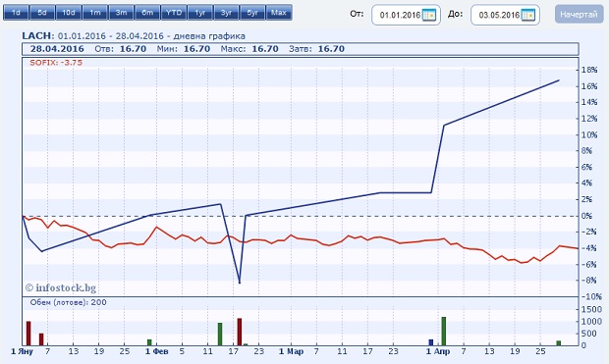
Task: Click the 1500 volume axis label
Action: coord(591,309)
